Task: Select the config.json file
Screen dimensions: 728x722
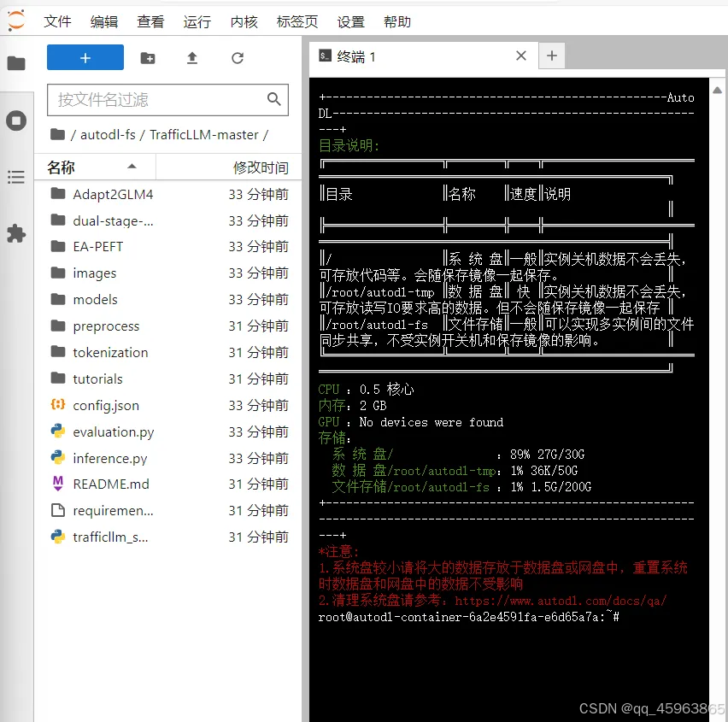Action: (x=169, y=405)
